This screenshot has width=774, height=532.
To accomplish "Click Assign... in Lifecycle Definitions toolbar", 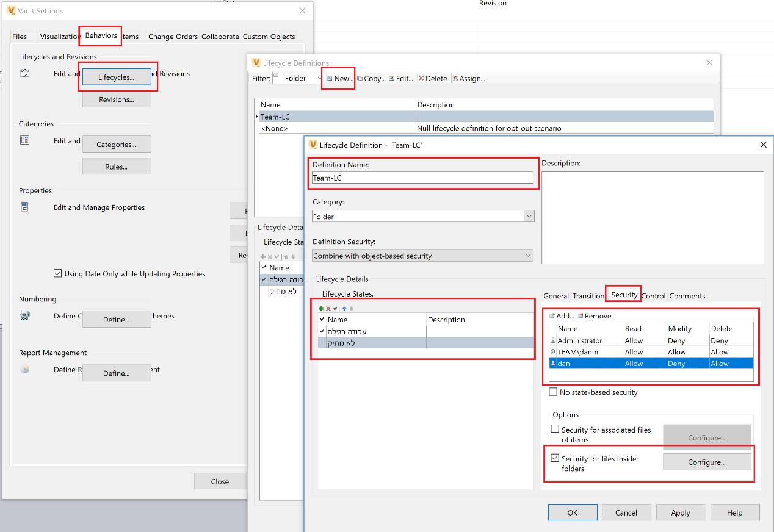I will click(469, 79).
